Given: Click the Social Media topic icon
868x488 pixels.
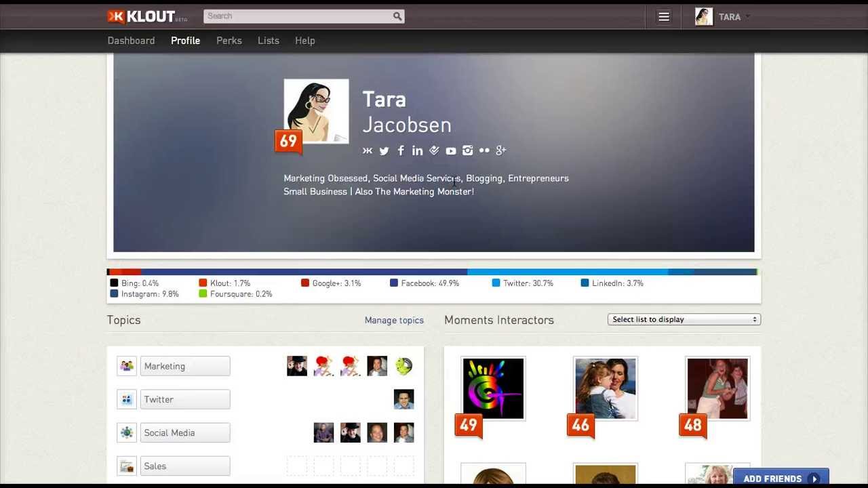Looking at the screenshot, I should coord(127,432).
